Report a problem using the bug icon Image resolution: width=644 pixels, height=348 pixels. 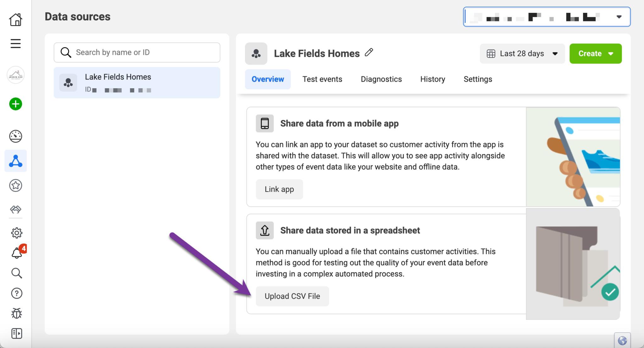point(15,313)
